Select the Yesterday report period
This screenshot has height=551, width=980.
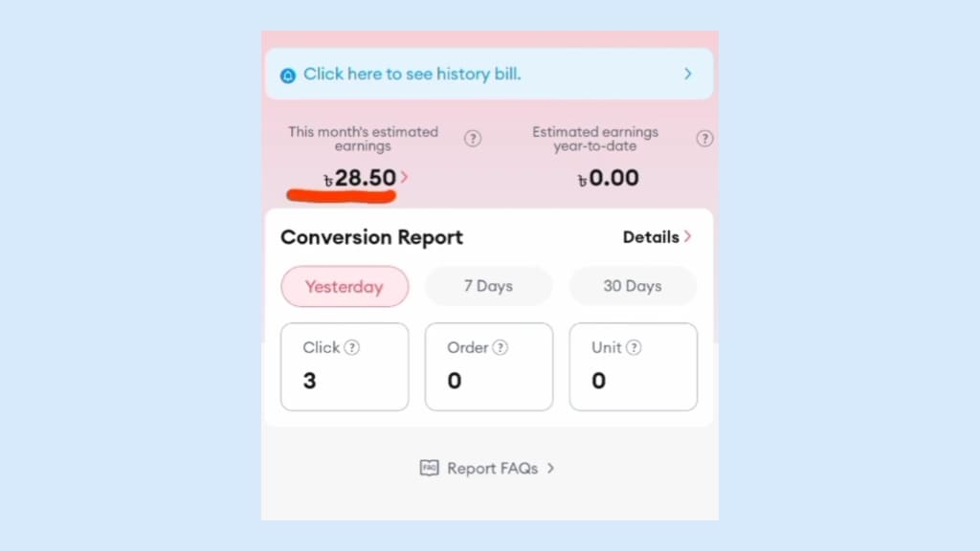344,286
